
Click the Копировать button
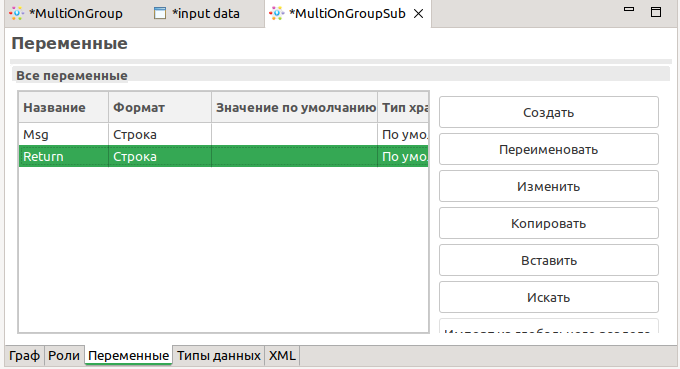click(x=549, y=223)
